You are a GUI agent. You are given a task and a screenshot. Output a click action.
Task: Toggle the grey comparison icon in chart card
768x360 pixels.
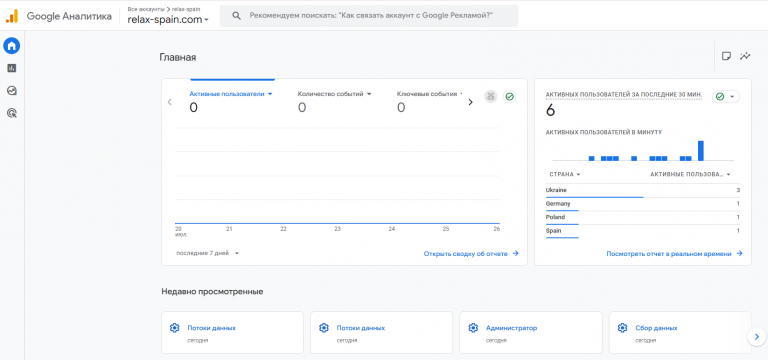(491, 96)
